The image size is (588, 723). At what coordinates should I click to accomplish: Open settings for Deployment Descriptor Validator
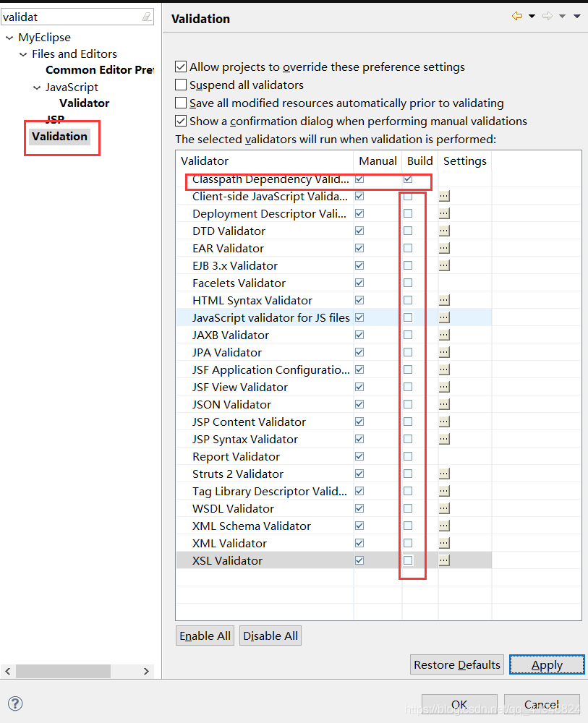[x=444, y=213]
